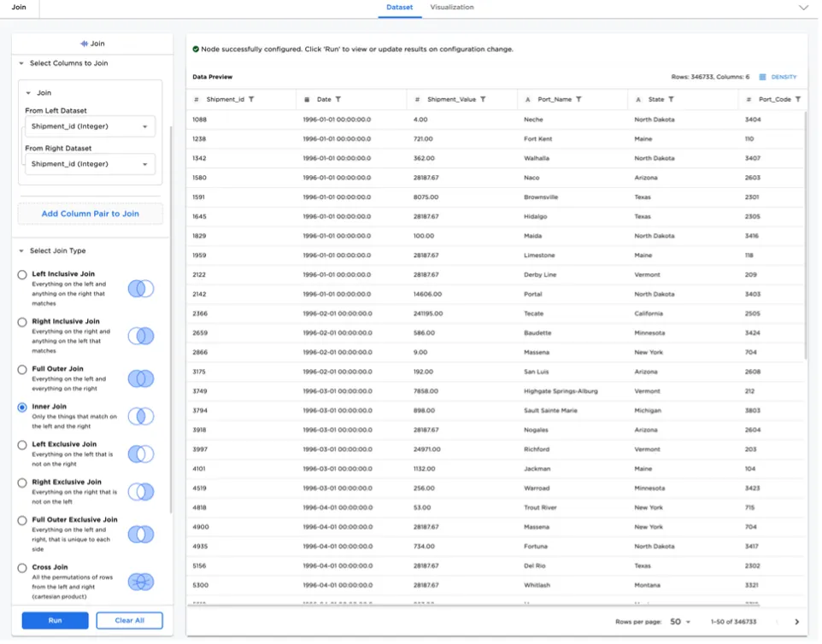This screenshot has height=644, width=822.
Task: Collapse the Select Join Type section
Action: click(21, 251)
